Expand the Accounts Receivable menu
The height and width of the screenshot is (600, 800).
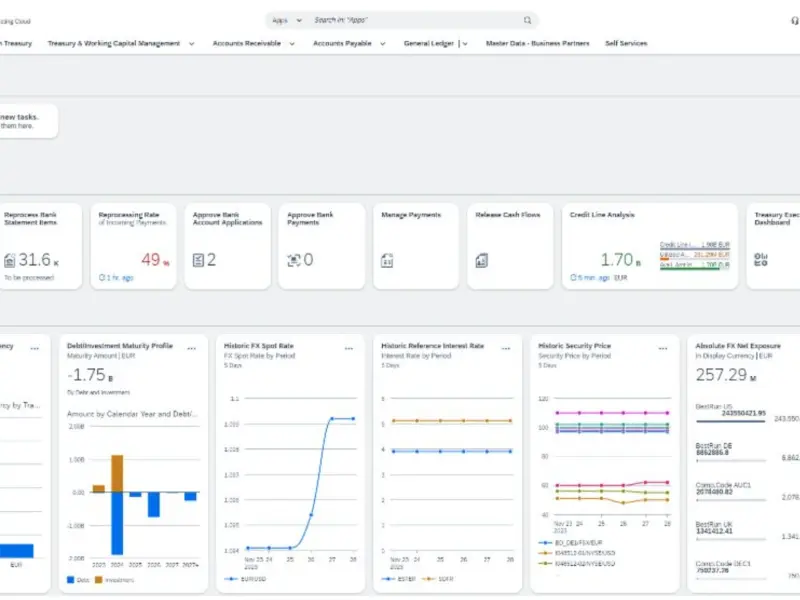point(292,44)
